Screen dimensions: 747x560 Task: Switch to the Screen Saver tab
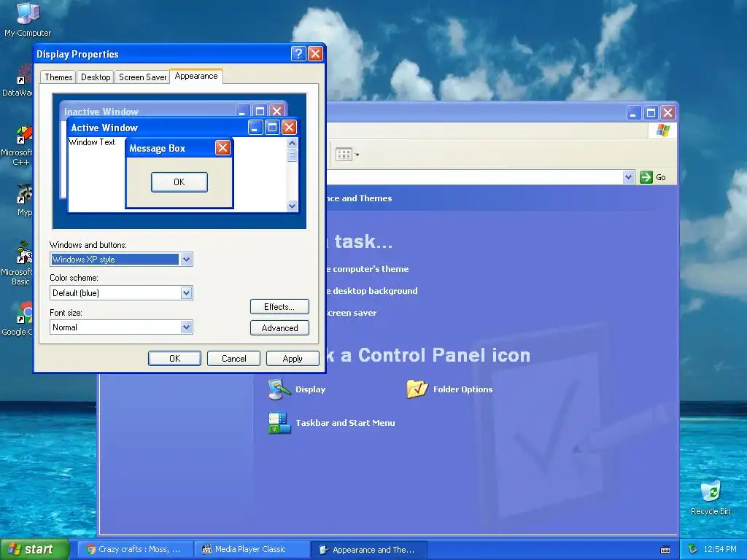[x=142, y=77]
